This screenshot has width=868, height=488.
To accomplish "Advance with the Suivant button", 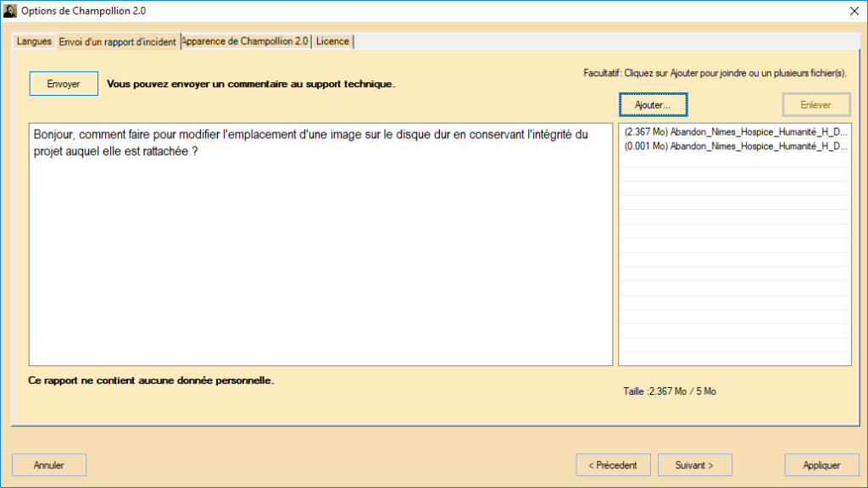I will point(695,465).
